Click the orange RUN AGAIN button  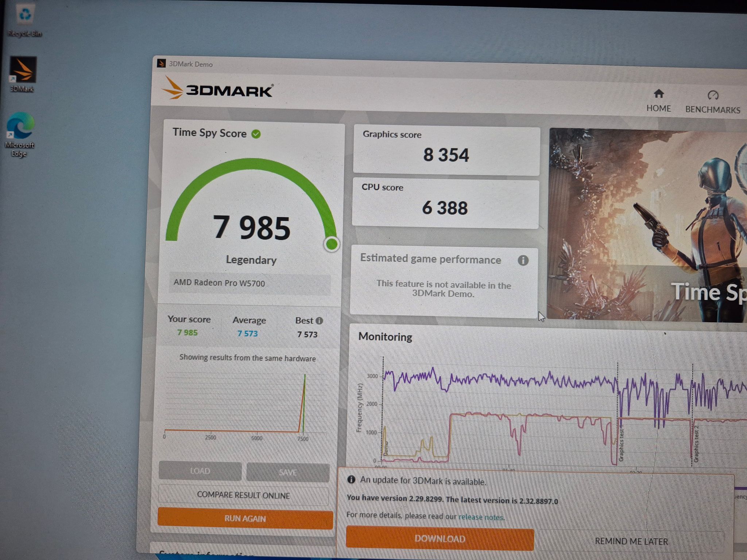coord(245,519)
